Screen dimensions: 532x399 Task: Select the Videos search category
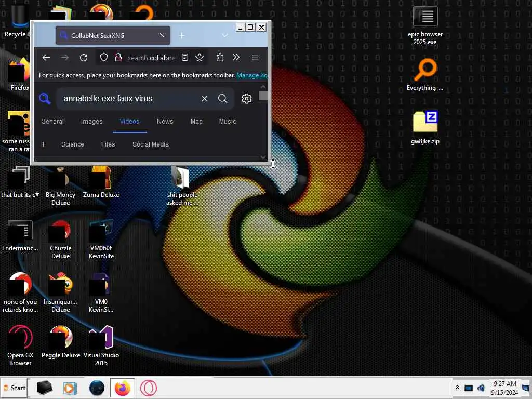coord(129,122)
